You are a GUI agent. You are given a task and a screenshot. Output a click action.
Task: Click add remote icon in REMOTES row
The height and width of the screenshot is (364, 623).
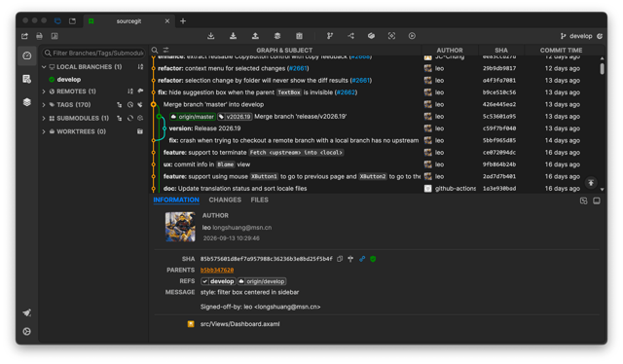140,91
